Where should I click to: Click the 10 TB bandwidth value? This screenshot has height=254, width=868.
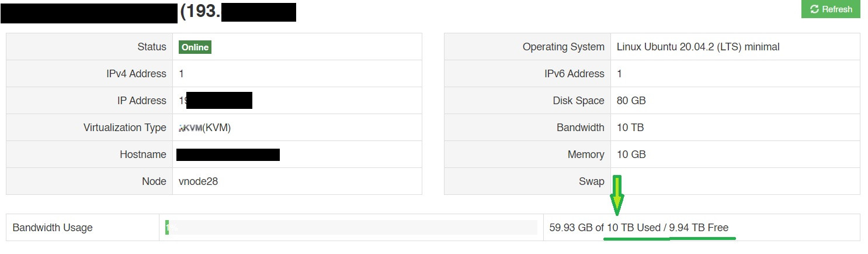pos(630,128)
